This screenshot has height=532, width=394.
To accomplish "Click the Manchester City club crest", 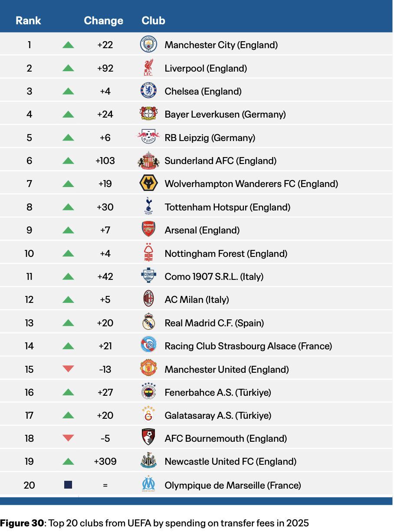I will pos(148,45).
